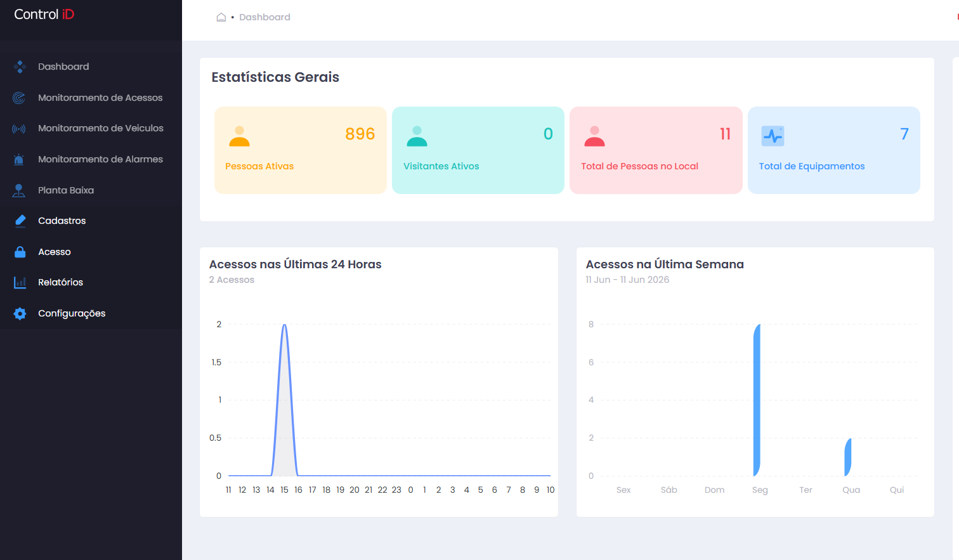This screenshot has width=959, height=560.
Task: Click the Estatísticas Gerais heading
Action: [x=275, y=77]
